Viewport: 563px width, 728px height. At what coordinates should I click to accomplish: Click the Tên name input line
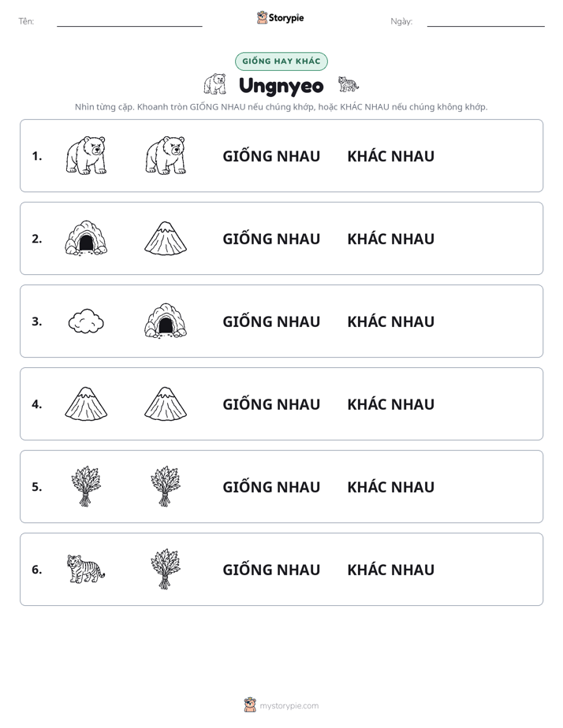click(129, 22)
